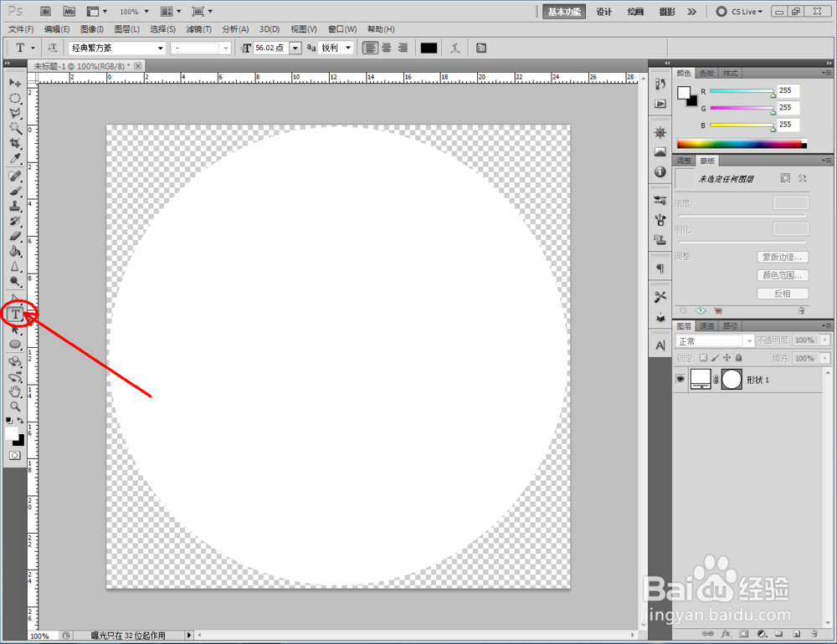Toggle text orientation in options bar
837x644 pixels.
52,48
